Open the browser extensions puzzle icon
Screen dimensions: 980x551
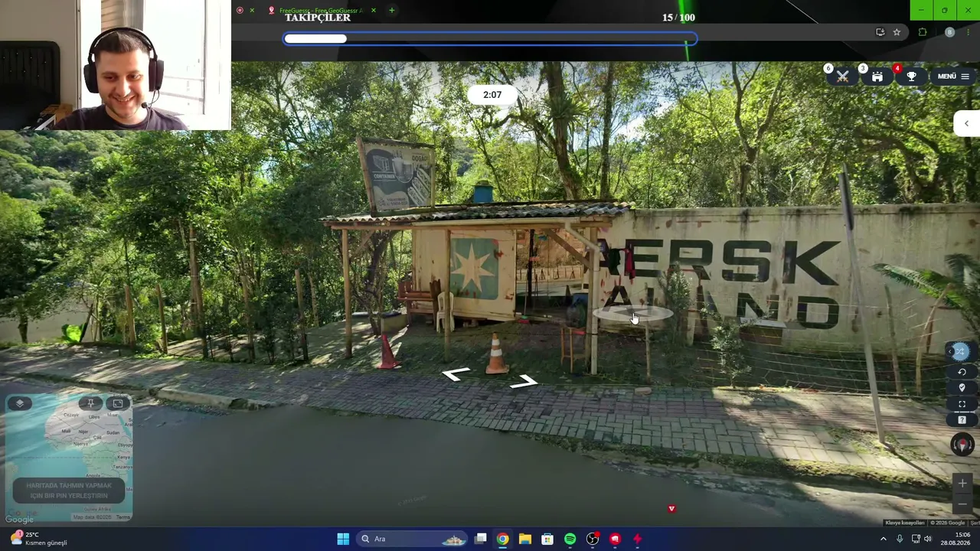click(x=923, y=32)
